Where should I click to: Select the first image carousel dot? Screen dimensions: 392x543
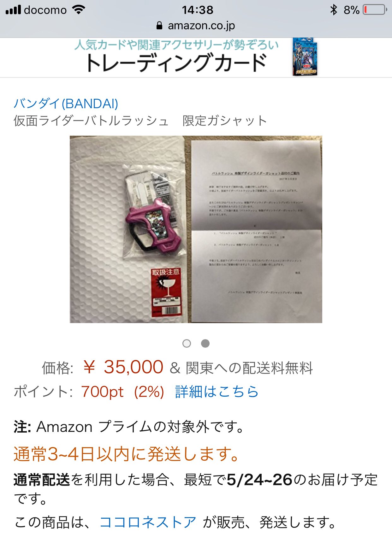coord(187,343)
